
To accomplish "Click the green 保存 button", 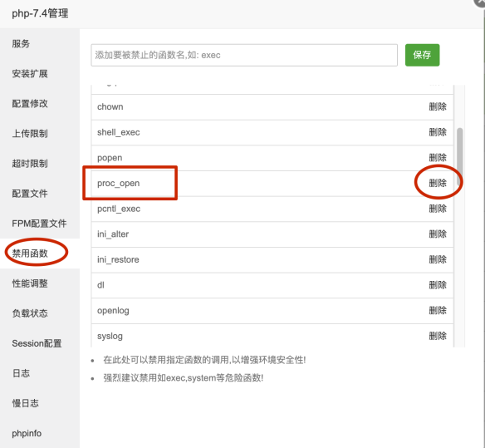I will [x=422, y=55].
